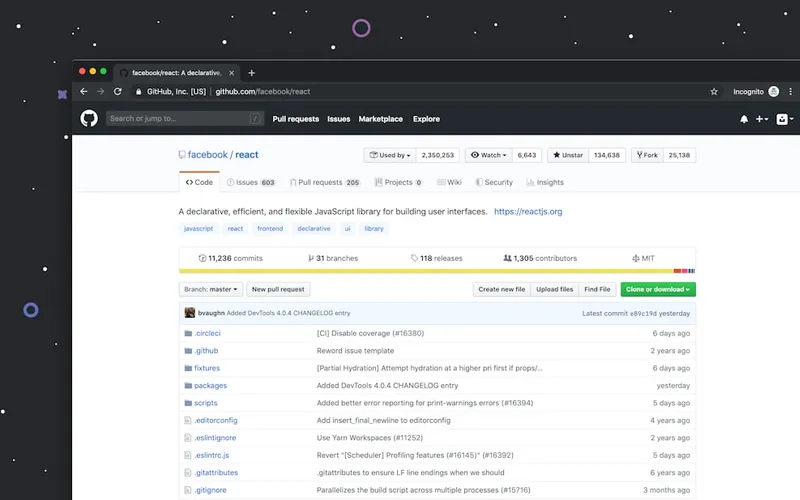Click Create new file button
Viewport: 800px width, 500px height.
502,289
